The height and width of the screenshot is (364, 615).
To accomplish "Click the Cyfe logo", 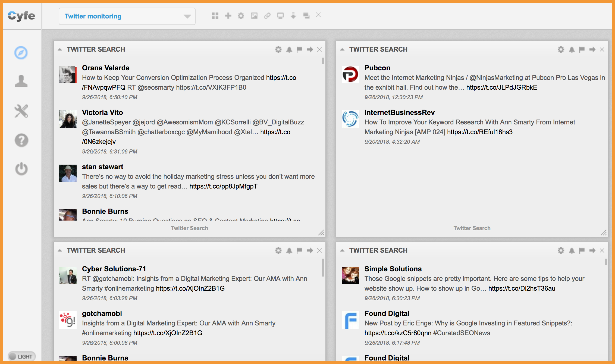I will pyautogui.click(x=21, y=15).
